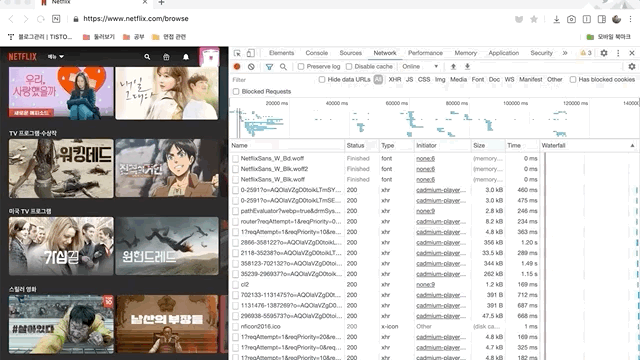Switch to the Application tab
Screen dimensions: 640x360
pos(504,53)
